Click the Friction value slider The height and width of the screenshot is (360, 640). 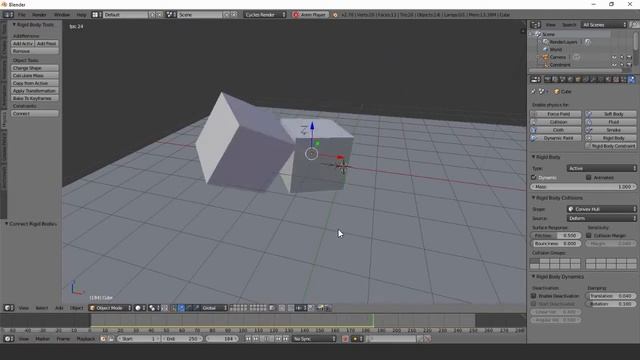(556, 236)
